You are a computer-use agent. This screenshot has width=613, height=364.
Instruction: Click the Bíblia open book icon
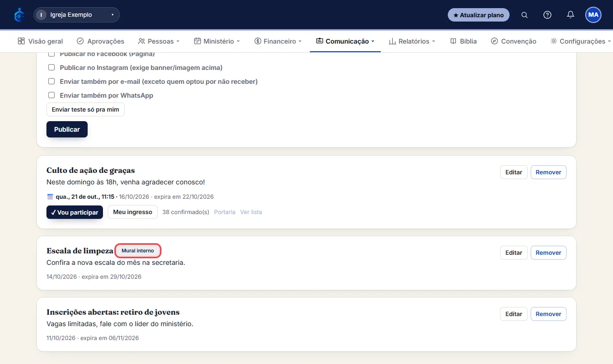click(454, 41)
